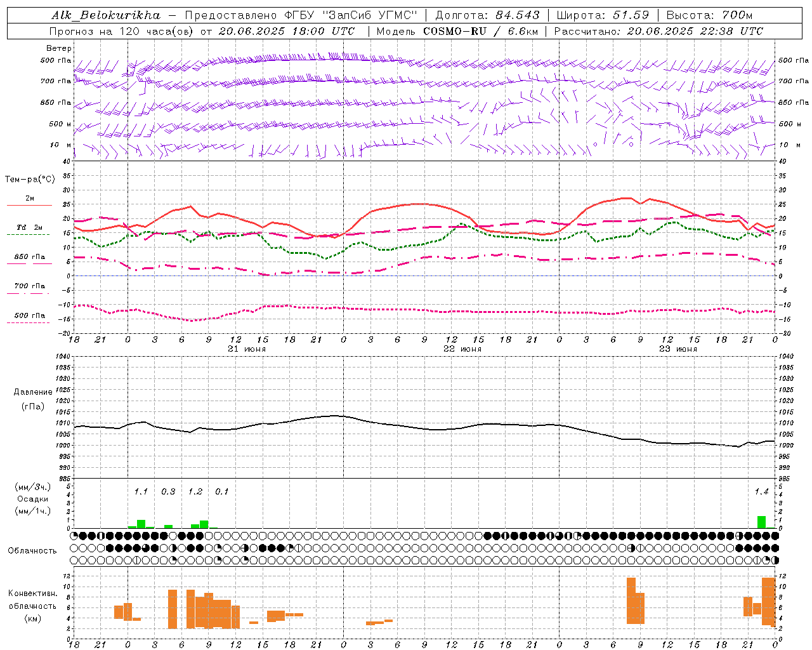
Task: Click the elevation text Высота: 700м
Action: (709, 15)
